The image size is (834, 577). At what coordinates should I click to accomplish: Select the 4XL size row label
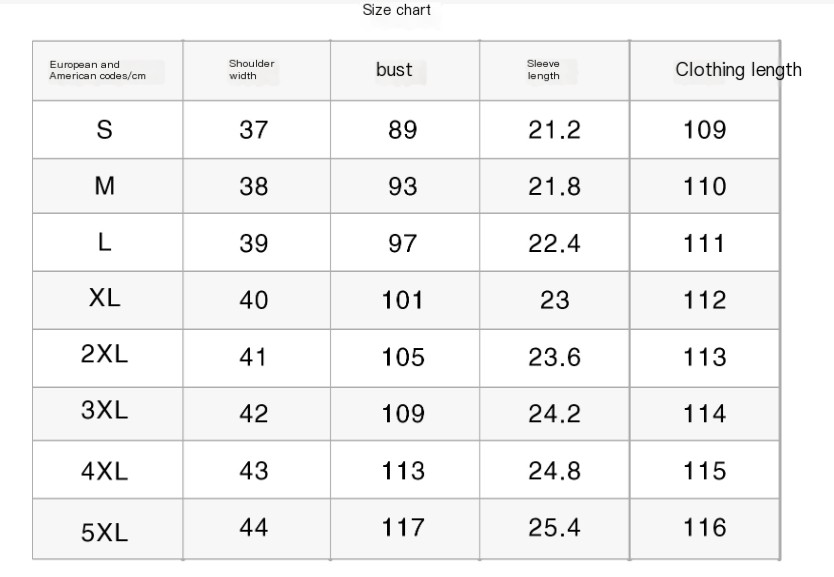(105, 472)
